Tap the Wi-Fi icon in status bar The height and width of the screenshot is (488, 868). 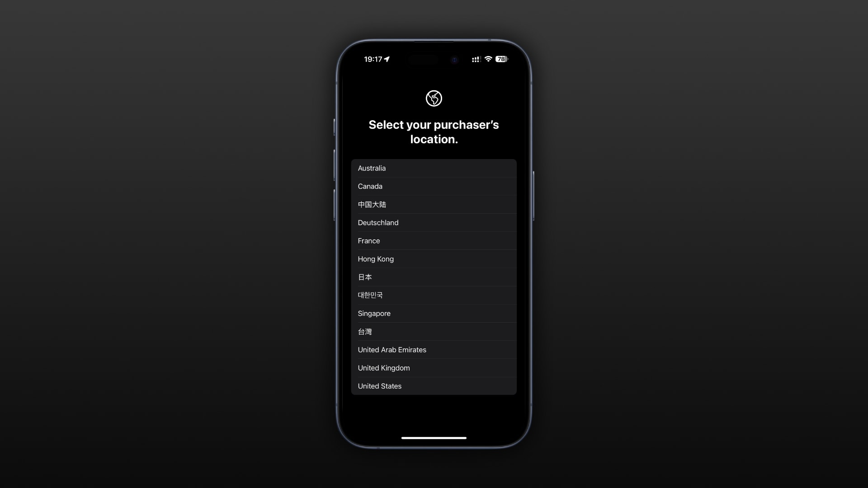[x=488, y=59]
